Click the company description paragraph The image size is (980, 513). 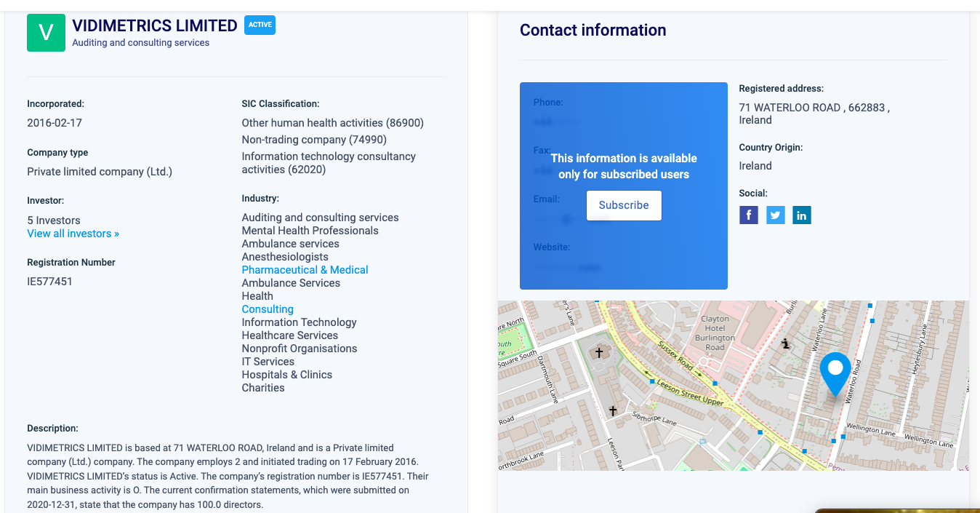228,476
